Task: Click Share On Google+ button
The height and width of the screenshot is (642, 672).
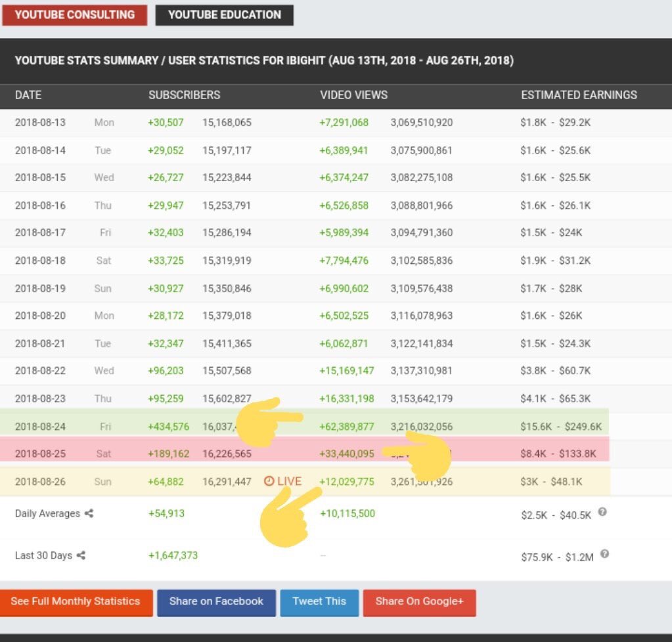Action: pyautogui.click(x=420, y=602)
